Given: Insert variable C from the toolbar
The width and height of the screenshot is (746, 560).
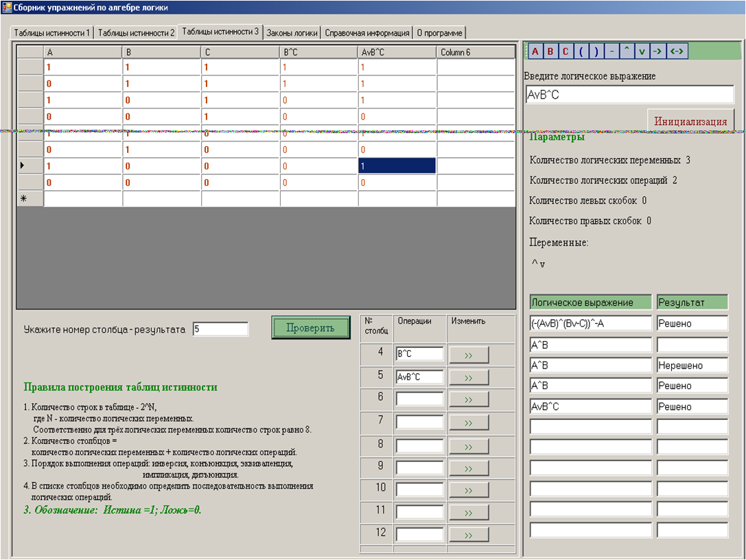Looking at the screenshot, I should [x=566, y=51].
